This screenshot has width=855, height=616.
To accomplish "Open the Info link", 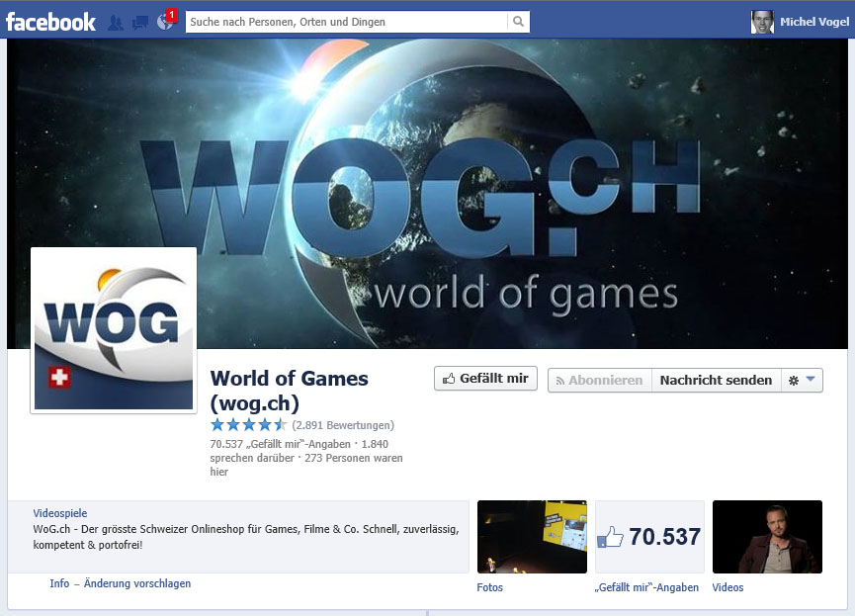I will tap(59, 583).
